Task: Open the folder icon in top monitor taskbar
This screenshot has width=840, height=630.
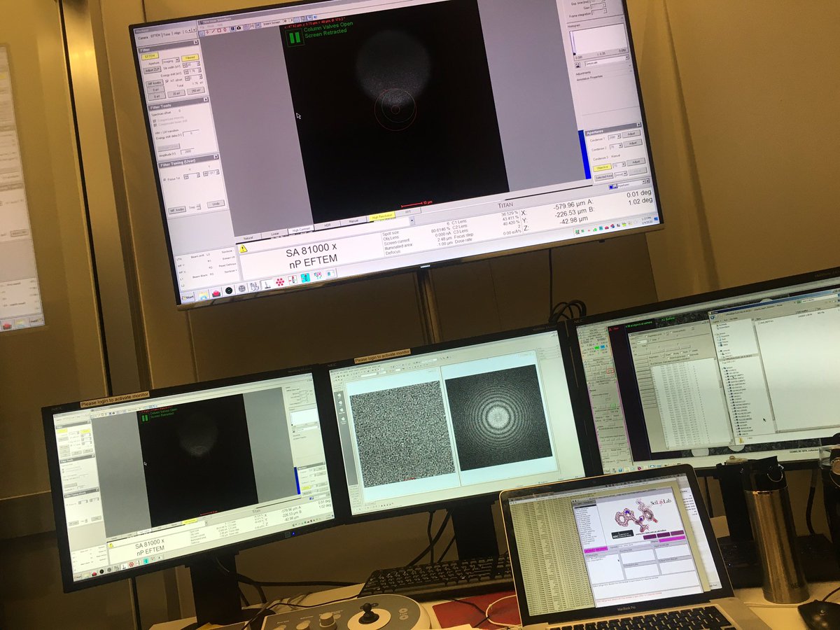Action: (x=203, y=296)
